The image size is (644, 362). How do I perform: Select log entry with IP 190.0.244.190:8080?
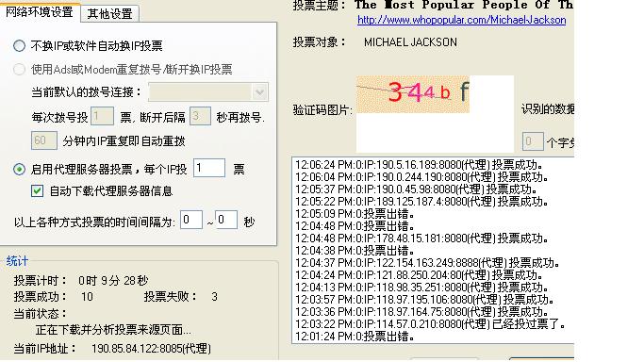tap(421, 177)
